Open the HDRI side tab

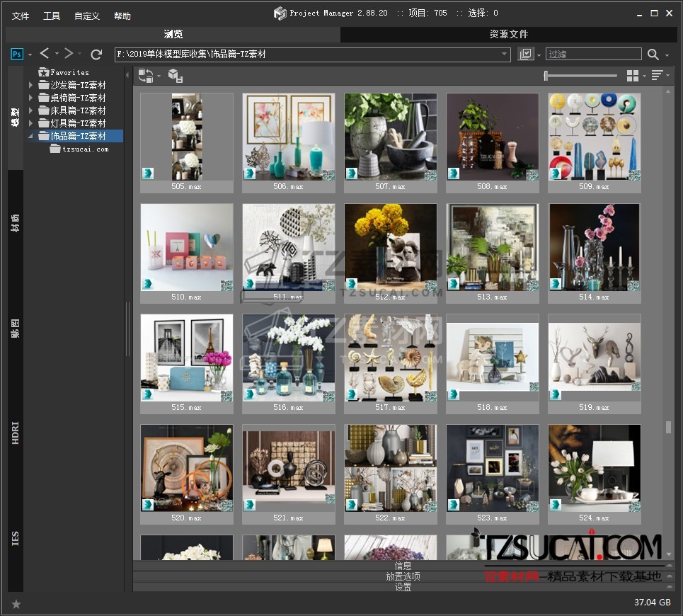point(16,433)
